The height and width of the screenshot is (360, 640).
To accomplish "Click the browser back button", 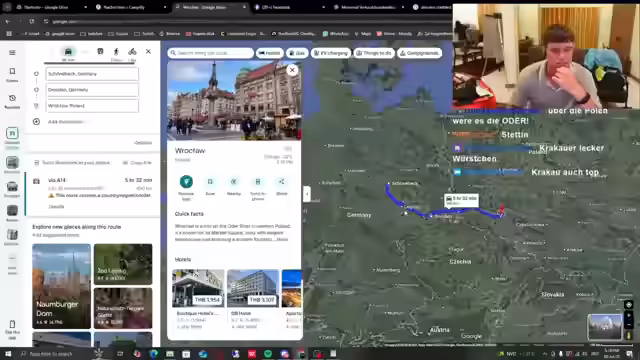I will (x=8, y=21).
